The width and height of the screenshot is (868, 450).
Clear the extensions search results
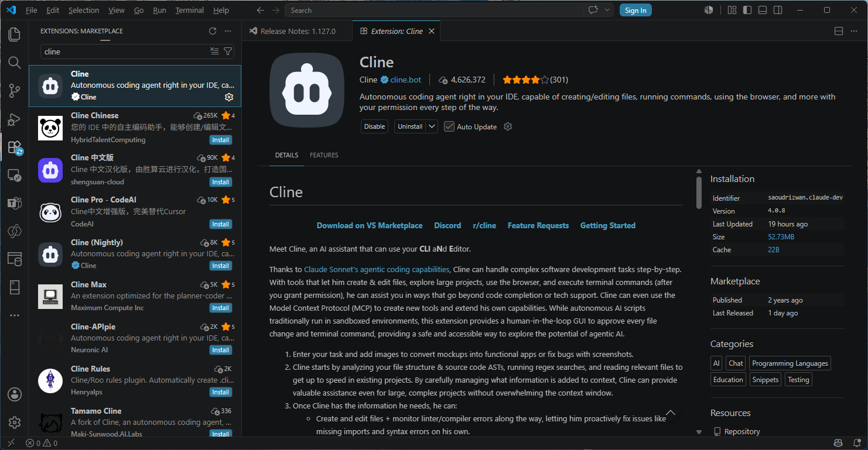[x=214, y=51]
